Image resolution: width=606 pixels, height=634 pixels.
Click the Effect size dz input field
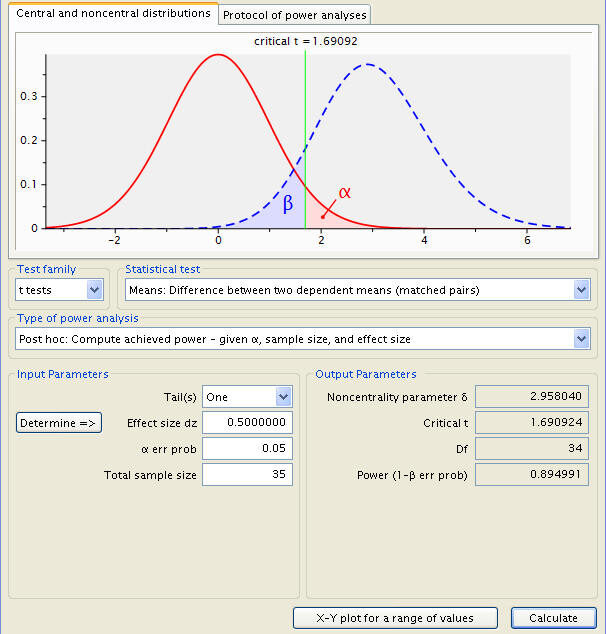(247, 423)
